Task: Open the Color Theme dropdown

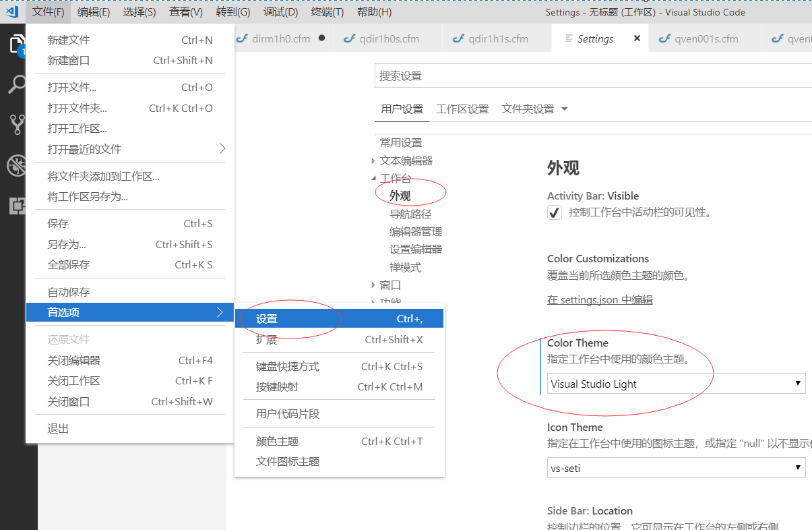Action: [676, 384]
